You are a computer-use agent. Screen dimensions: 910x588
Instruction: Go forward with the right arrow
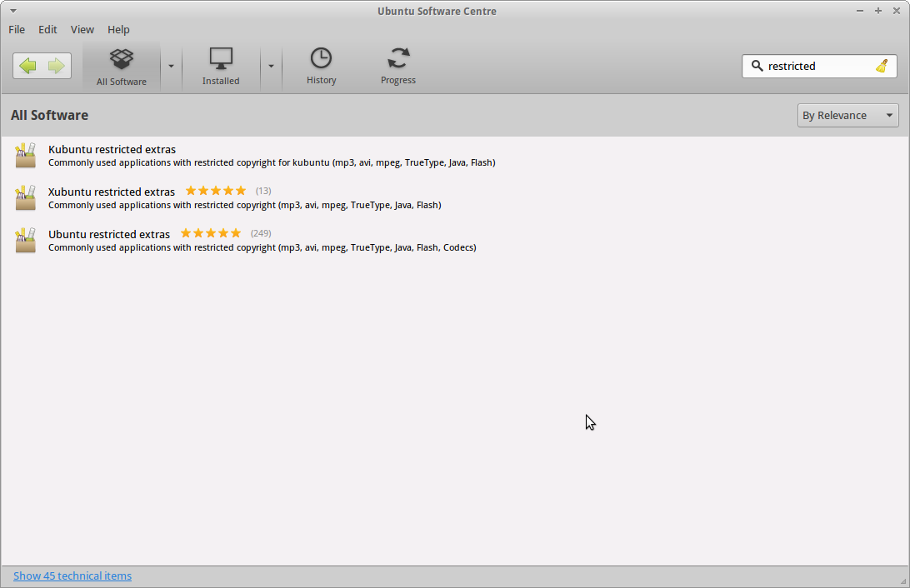pyautogui.click(x=57, y=66)
